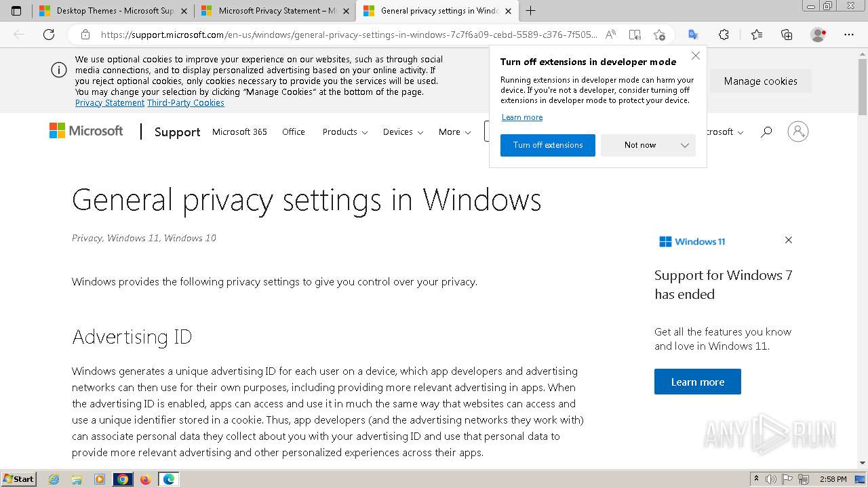Open the Microsoft 365 nav link
Viewport: 868px width, 488px height.
pos(239,132)
